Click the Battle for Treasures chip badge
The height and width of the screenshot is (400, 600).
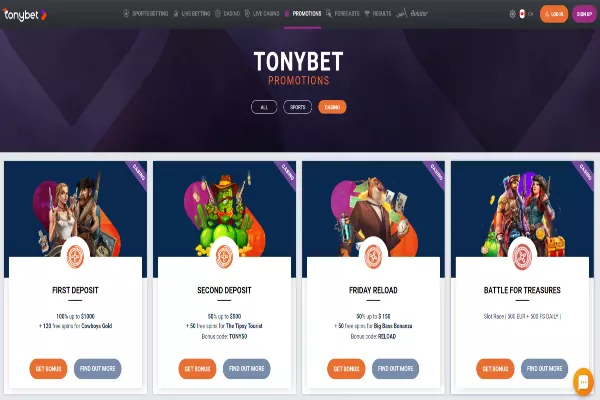[522, 256]
